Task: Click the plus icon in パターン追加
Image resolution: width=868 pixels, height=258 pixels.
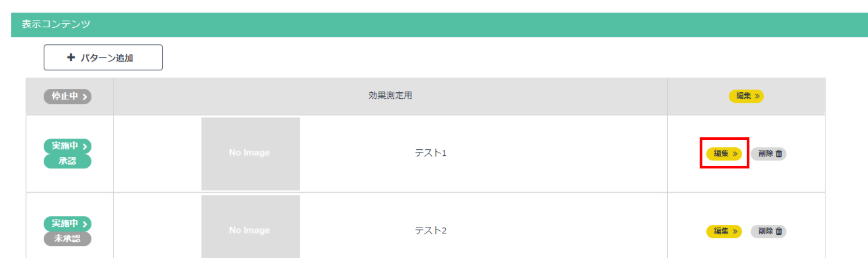Action: 71,58
